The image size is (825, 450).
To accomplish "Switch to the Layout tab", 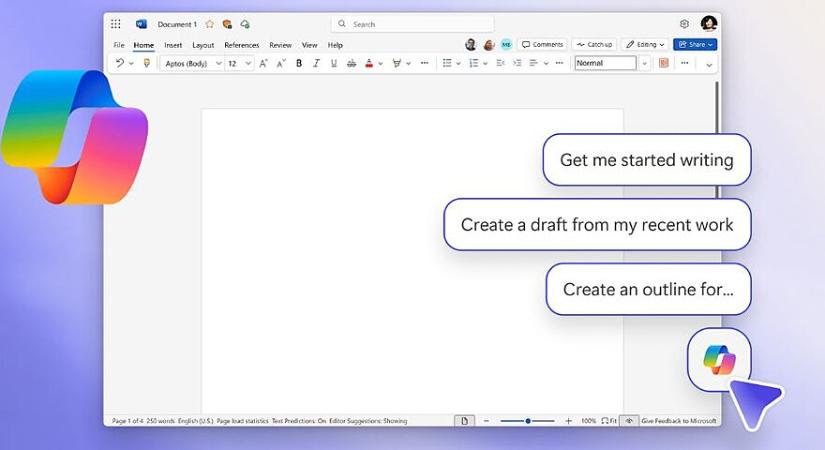I will point(203,45).
